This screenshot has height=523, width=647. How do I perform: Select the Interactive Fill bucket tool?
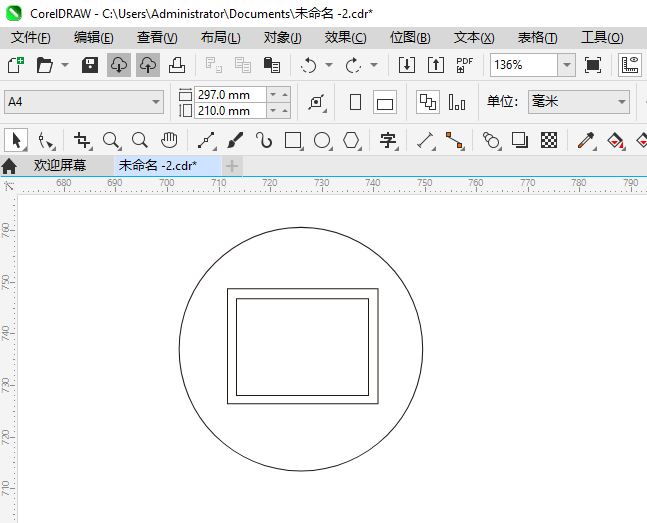616,140
